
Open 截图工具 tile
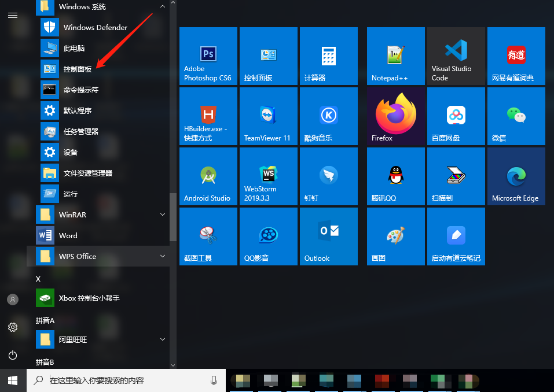pyautogui.click(x=208, y=236)
